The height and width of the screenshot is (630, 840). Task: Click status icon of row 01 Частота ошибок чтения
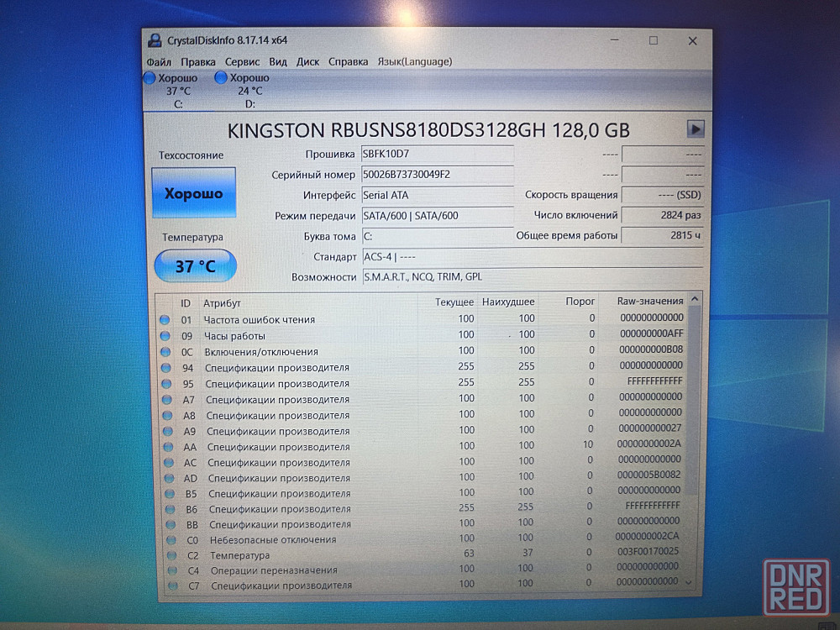[165, 320]
